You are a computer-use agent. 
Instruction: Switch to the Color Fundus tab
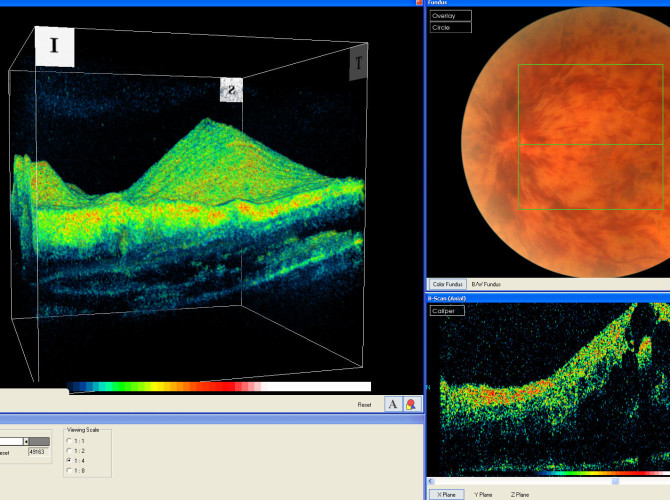(x=447, y=284)
